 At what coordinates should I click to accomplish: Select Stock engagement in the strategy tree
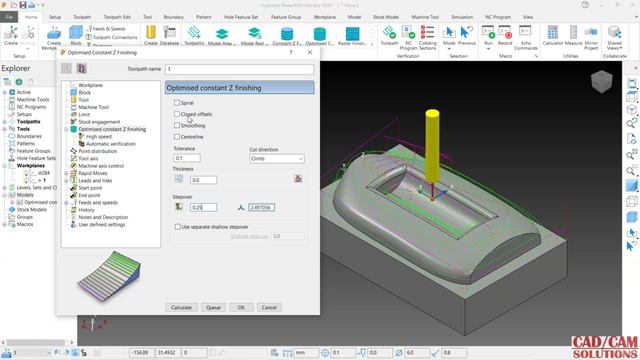[99, 122]
